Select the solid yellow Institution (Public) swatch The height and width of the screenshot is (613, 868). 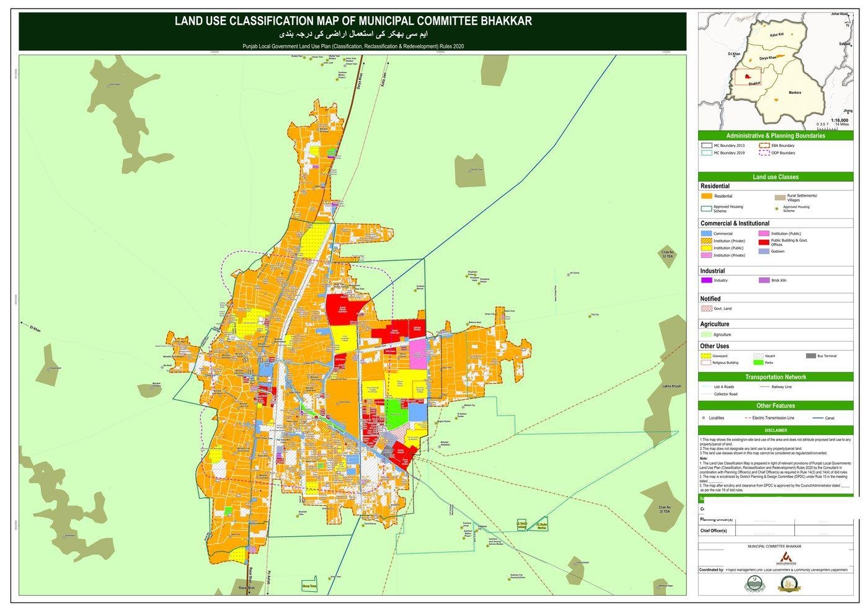[x=706, y=248]
